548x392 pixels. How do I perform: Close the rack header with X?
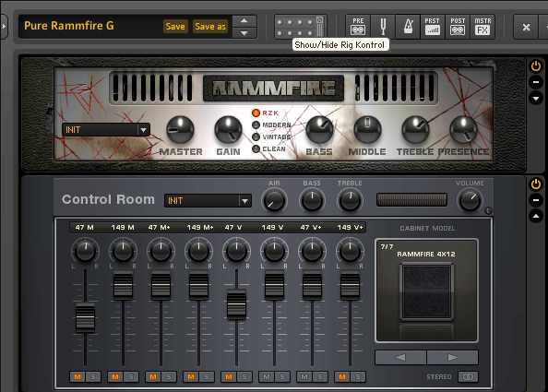coord(526,27)
